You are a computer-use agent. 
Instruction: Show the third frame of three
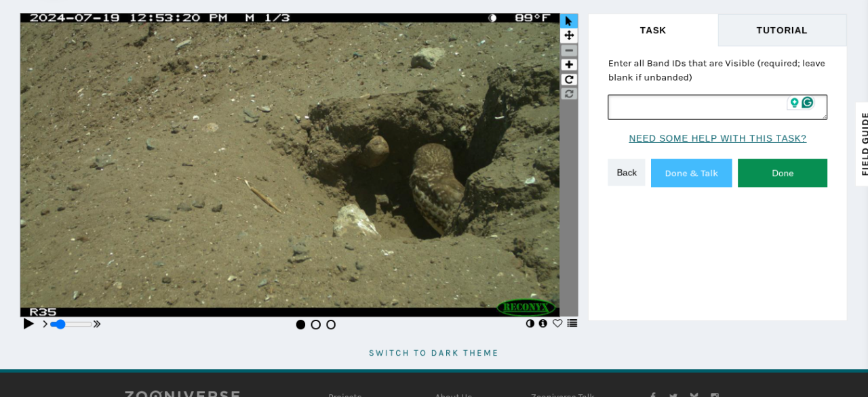coord(331,325)
